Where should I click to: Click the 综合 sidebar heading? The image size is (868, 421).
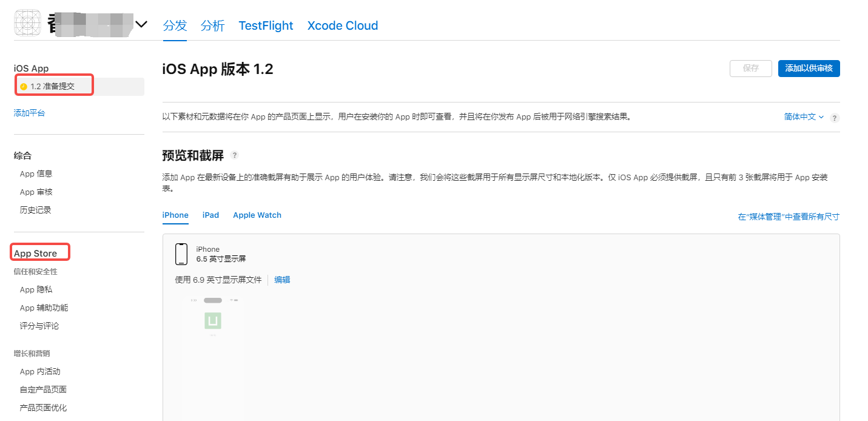point(22,156)
